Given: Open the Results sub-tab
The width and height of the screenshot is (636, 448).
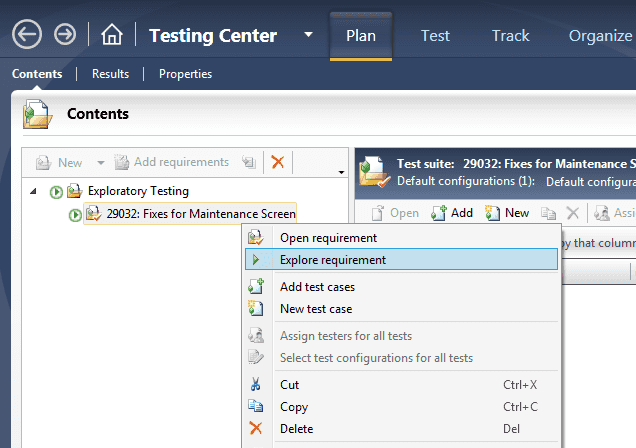Looking at the screenshot, I should (110, 74).
